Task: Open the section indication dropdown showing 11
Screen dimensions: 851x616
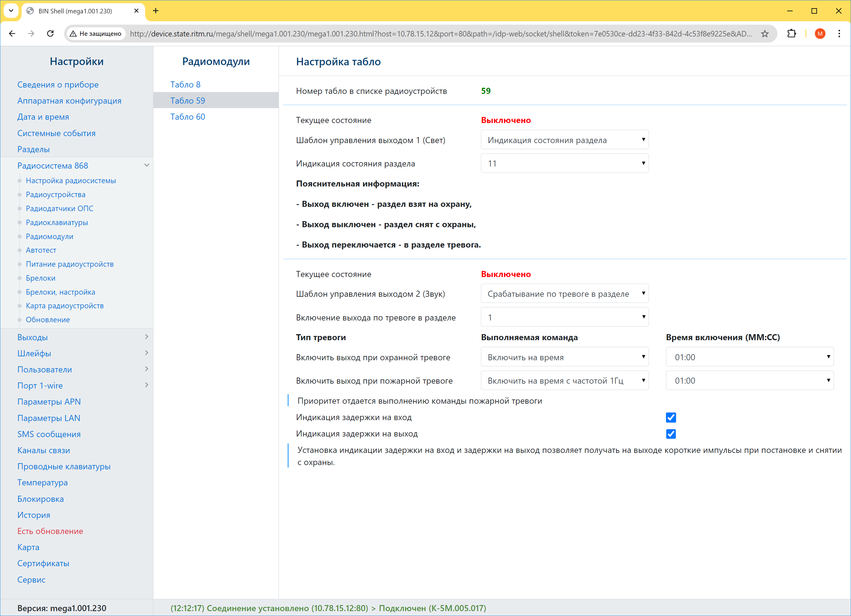Action: pyautogui.click(x=564, y=163)
